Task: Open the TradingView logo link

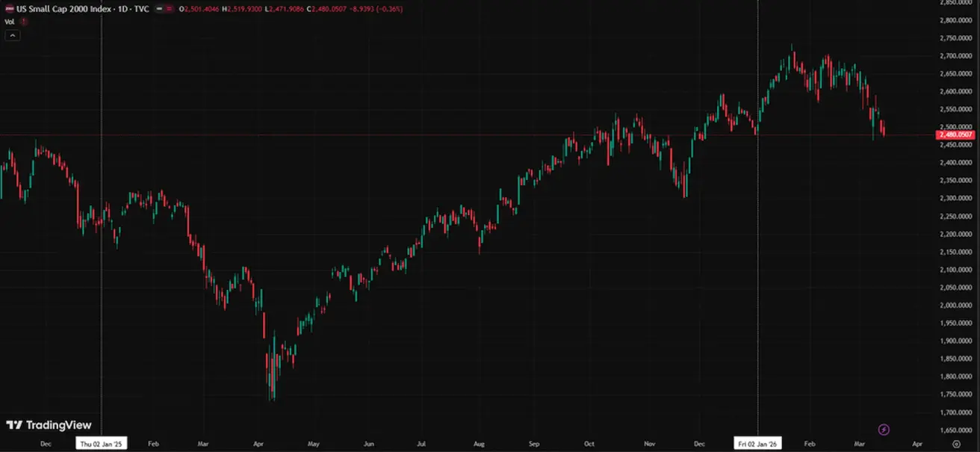Action: [49, 425]
